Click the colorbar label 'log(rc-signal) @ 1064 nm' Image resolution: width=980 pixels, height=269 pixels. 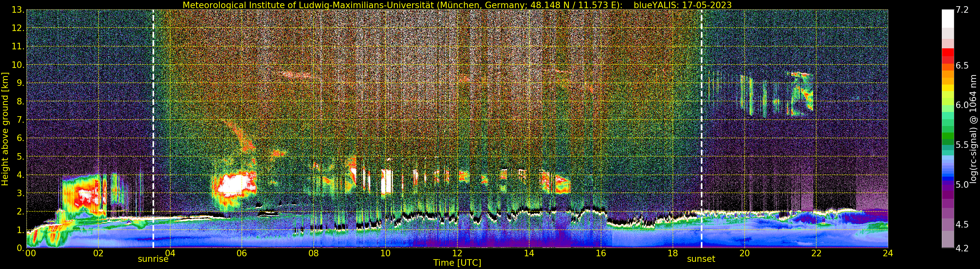(x=973, y=129)
